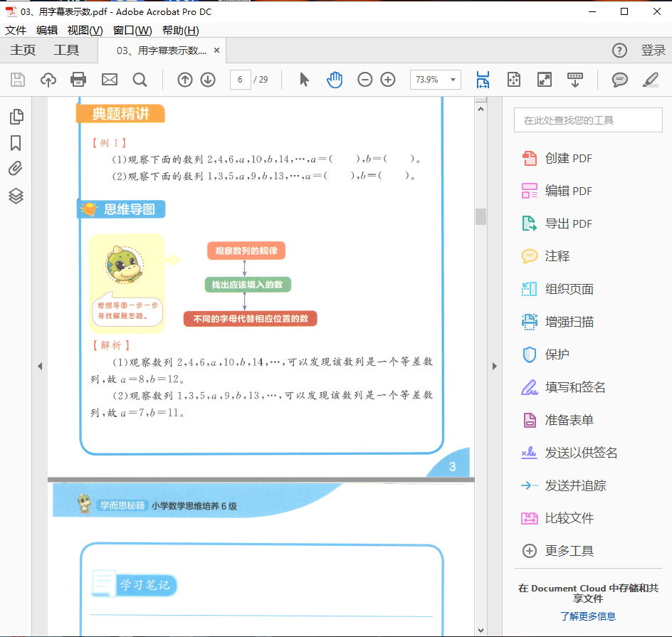The image size is (672, 637).
Task: Go to next page with down arrow
Action: tap(207, 80)
